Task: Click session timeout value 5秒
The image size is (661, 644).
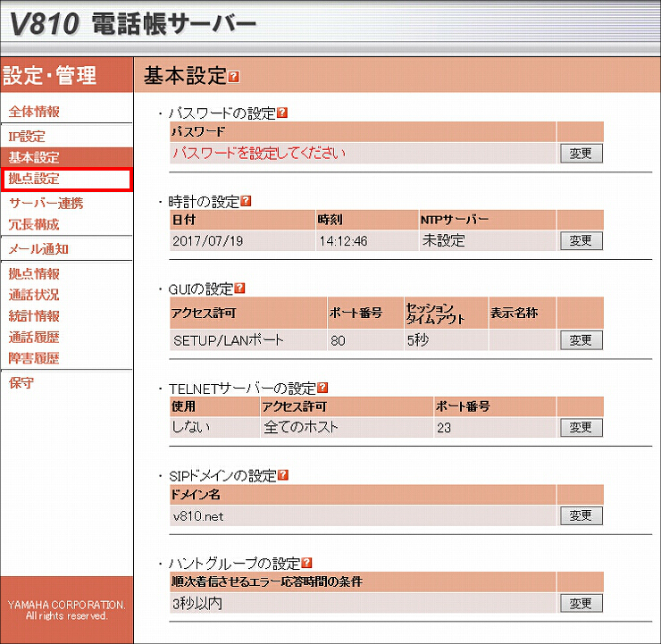Action: pyautogui.click(x=418, y=339)
